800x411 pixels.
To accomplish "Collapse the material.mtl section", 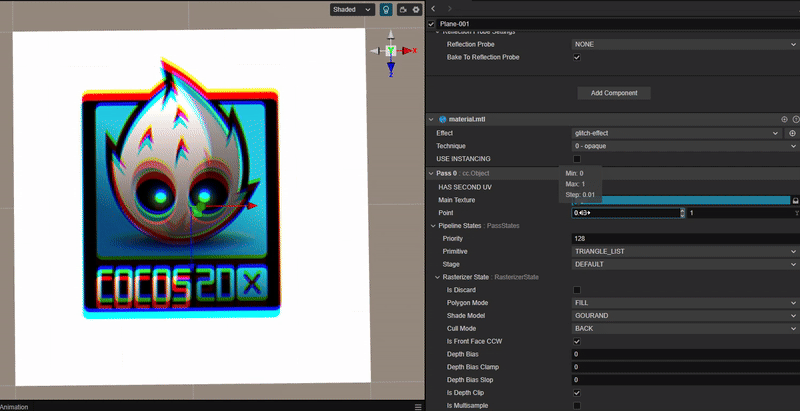I will 431,119.
